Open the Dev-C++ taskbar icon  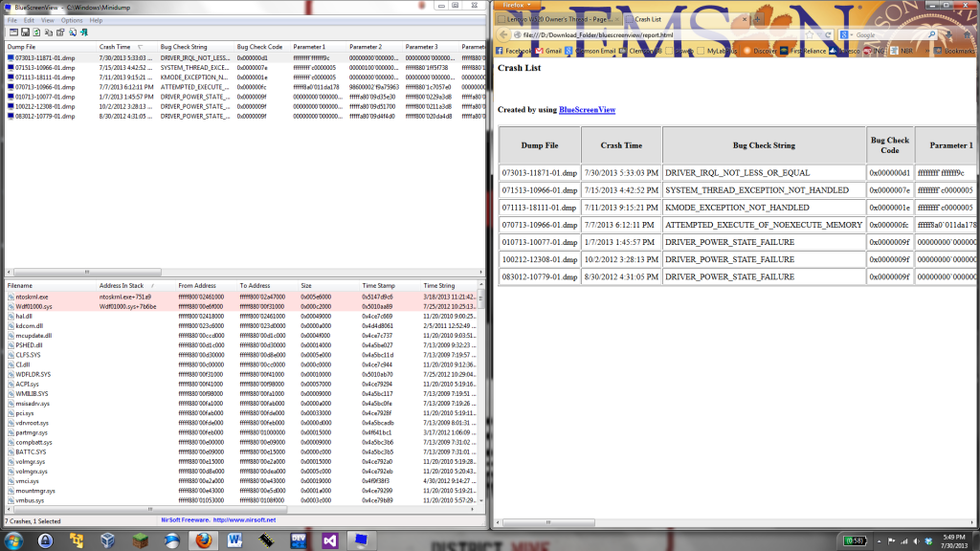tap(299, 540)
